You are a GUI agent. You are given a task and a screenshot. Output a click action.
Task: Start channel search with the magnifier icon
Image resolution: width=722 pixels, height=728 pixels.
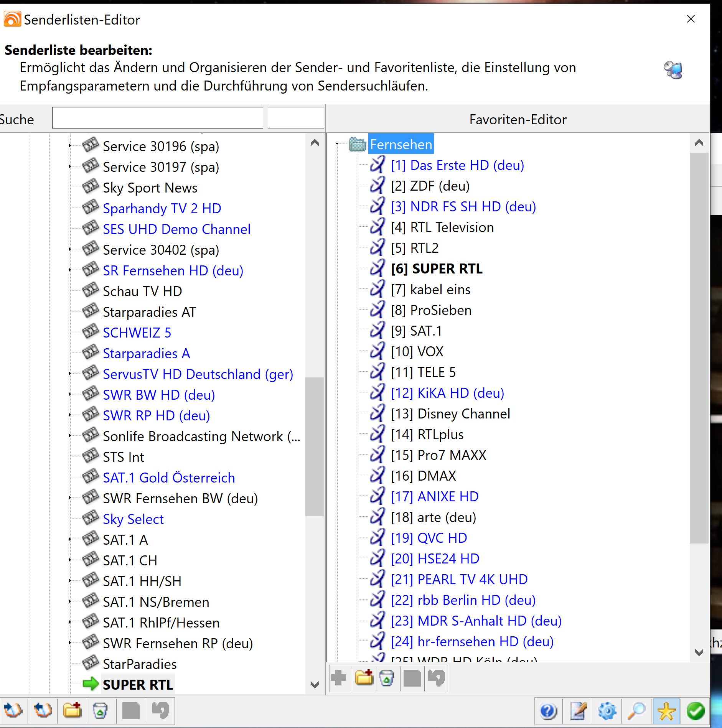637,712
